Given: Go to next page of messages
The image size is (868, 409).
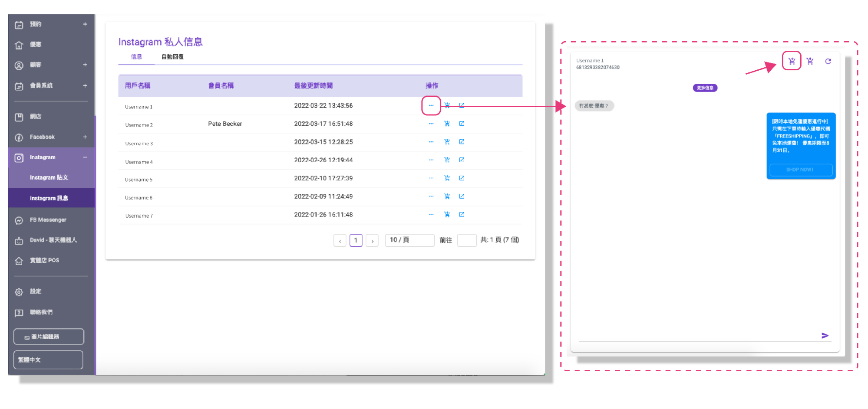Looking at the screenshot, I should pos(372,241).
